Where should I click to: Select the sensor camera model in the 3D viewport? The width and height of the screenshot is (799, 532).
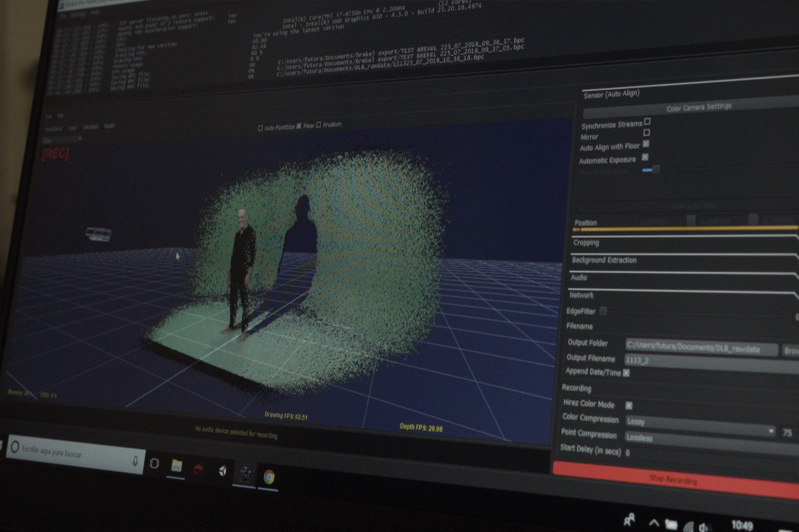click(x=98, y=234)
